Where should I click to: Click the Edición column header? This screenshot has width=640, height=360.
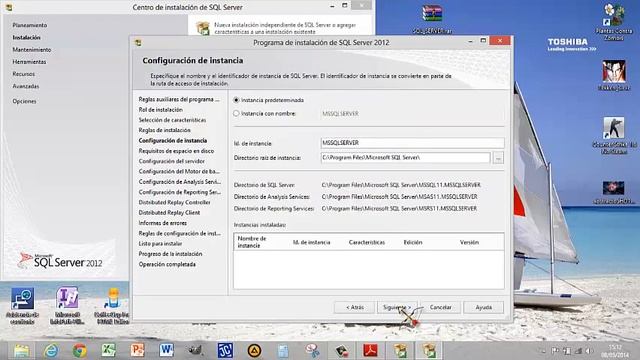pyautogui.click(x=413, y=242)
